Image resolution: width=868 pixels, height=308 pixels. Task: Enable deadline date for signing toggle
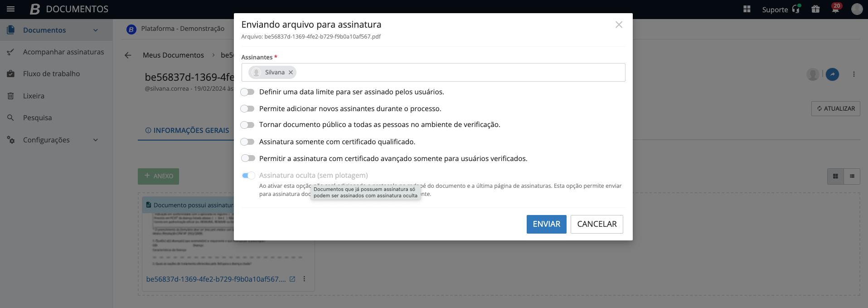[247, 92]
